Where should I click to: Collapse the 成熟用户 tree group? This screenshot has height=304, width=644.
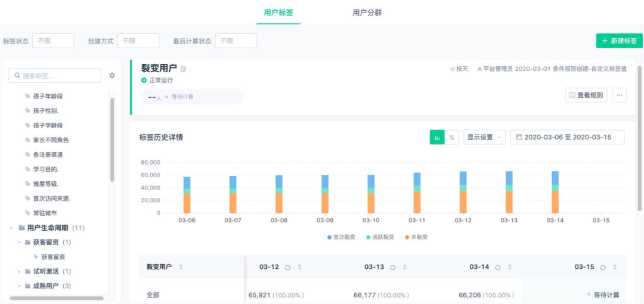pyautogui.click(x=19, y=286)
